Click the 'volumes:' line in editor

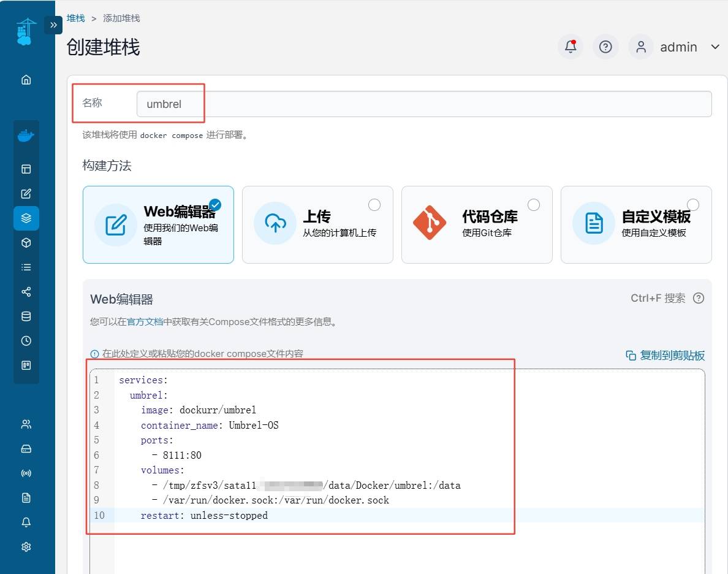point(162,470)
